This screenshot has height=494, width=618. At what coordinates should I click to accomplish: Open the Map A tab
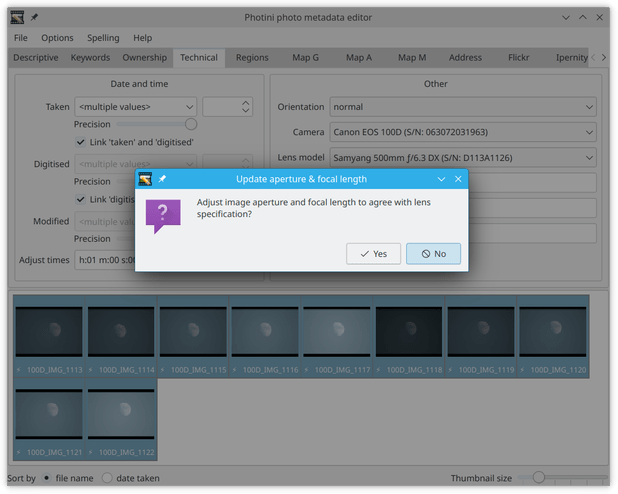[359, 58]
